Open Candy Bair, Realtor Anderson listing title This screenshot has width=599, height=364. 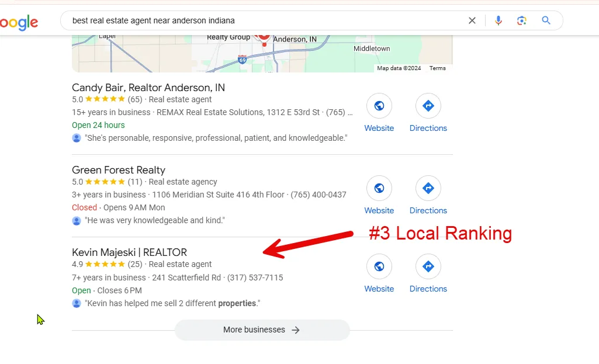click(x=148, y=88)
